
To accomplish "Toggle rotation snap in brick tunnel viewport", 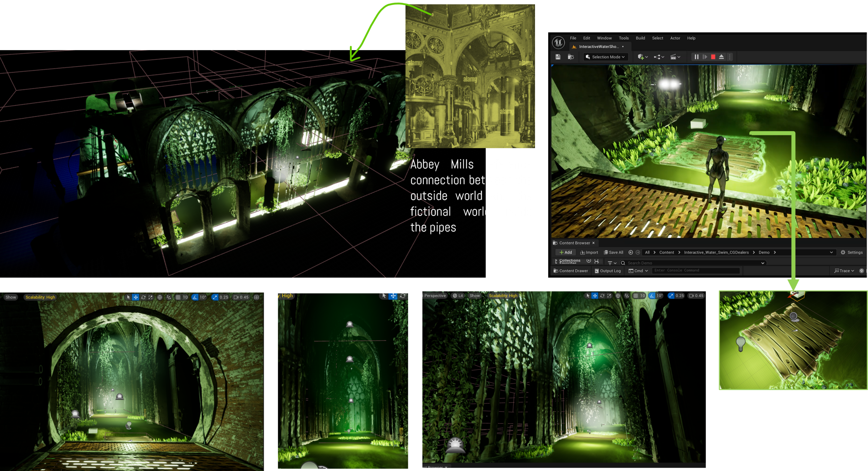I will [x=195, y=297].
